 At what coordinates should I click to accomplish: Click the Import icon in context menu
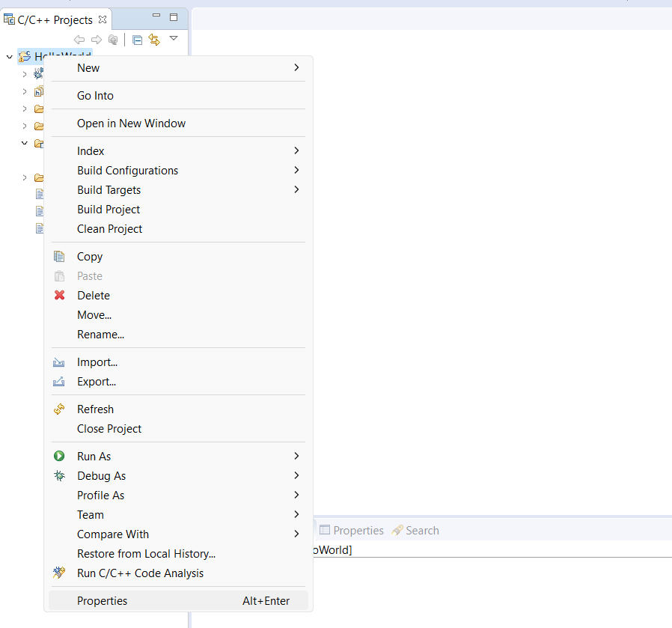tap(60, 362)
